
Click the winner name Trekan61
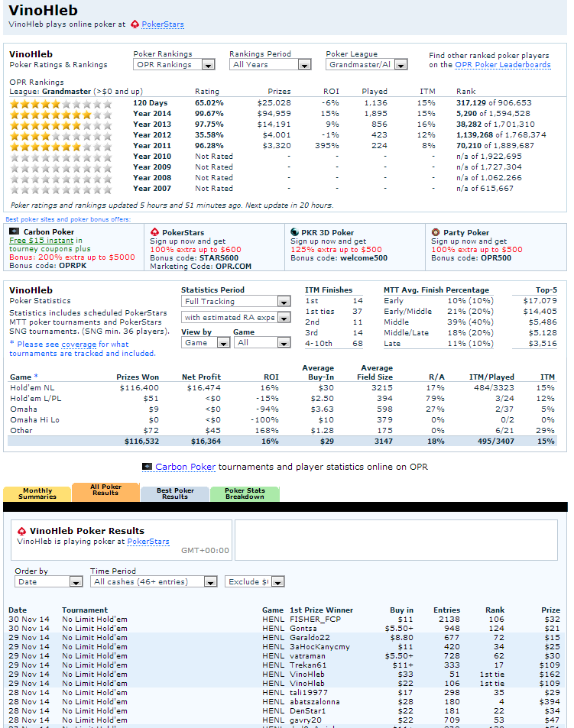tap(308, 665)
